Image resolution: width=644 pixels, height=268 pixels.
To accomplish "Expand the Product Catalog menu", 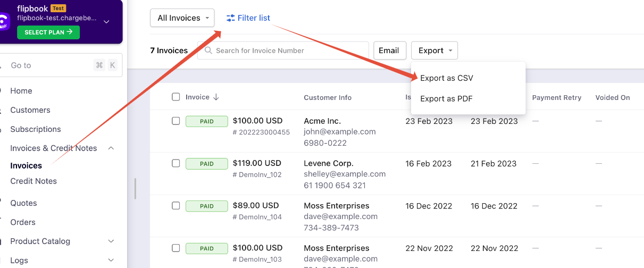I will (111, 241).
